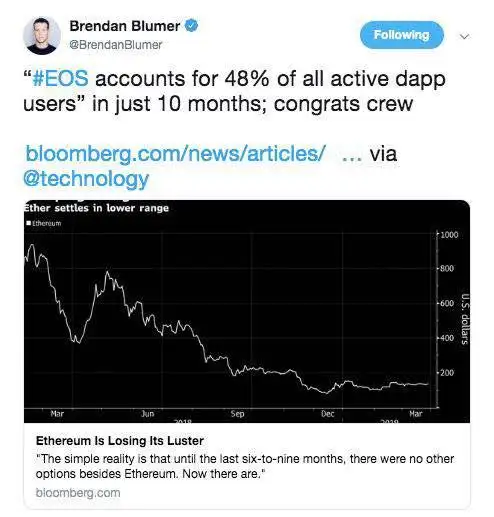The width and height of the screenshot is (494, 517).
Task: Click the 'Ether settles in lower range' title
Action: pyautogui.click(x=96, y=208)
